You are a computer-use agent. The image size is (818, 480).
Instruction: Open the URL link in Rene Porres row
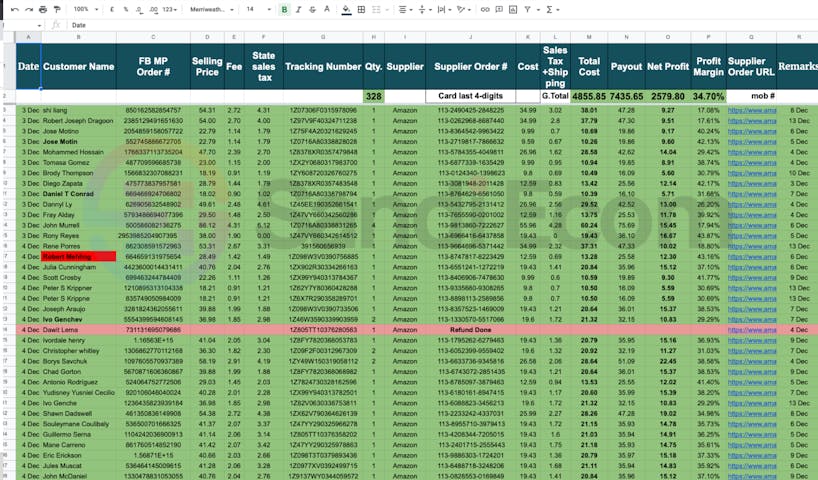752,246
